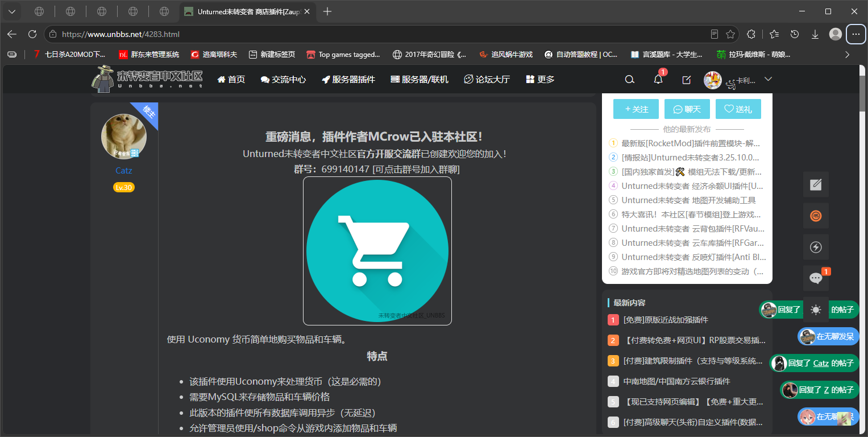Screen dimensions: 868x437
Task: Click the 未转变者中文社区 site logo
Action: (147, 79)
